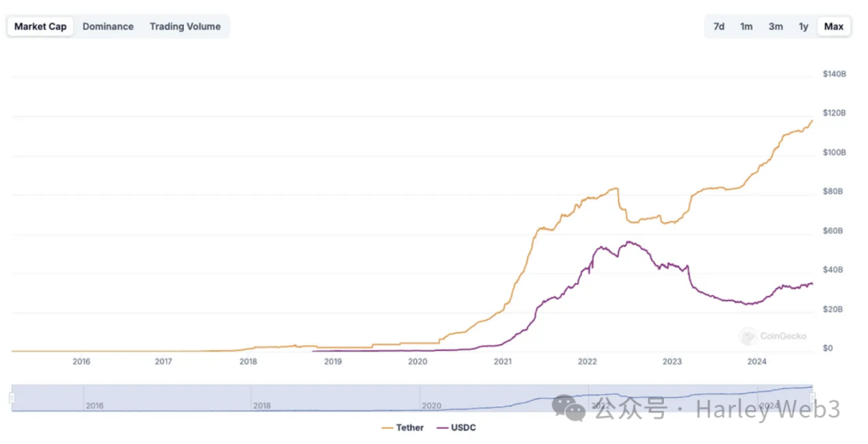868x444 pixels.
Task: Select the 3m time range
Action: point(776,27)
